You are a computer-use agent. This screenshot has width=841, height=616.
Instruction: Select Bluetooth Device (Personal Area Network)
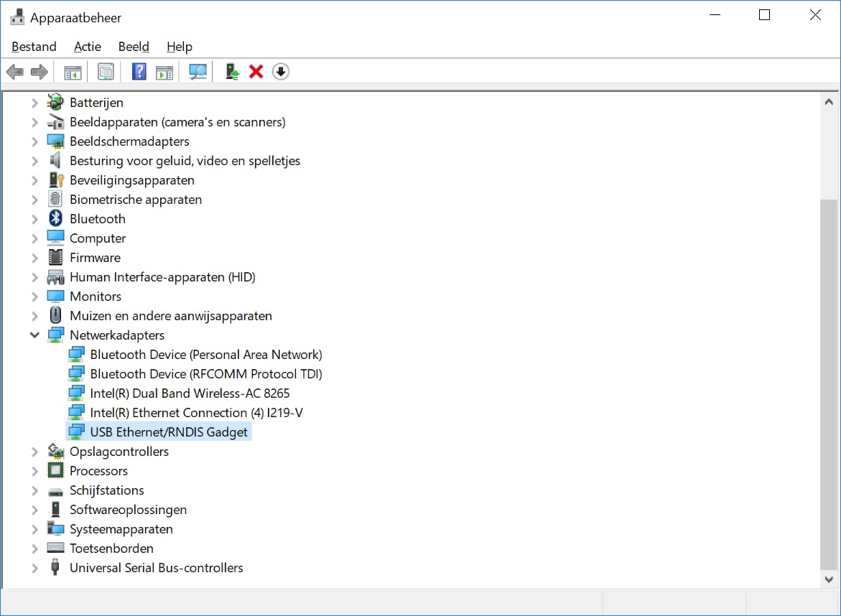tap(206, 355)
